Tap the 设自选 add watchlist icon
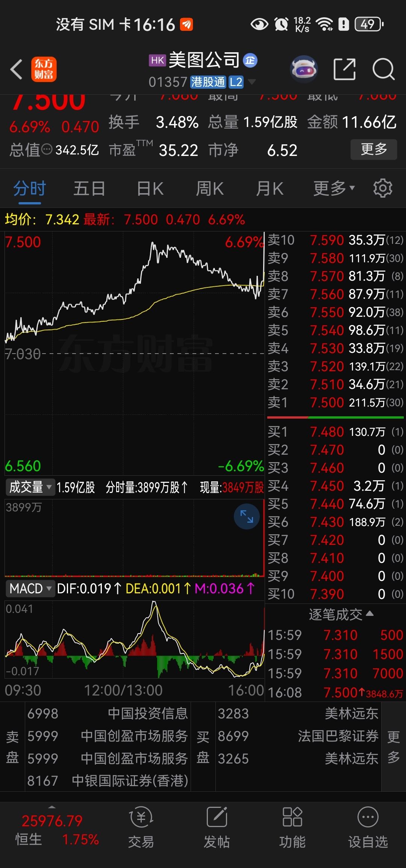Viewport: 406px width, 868px height. tap(368, 827)
